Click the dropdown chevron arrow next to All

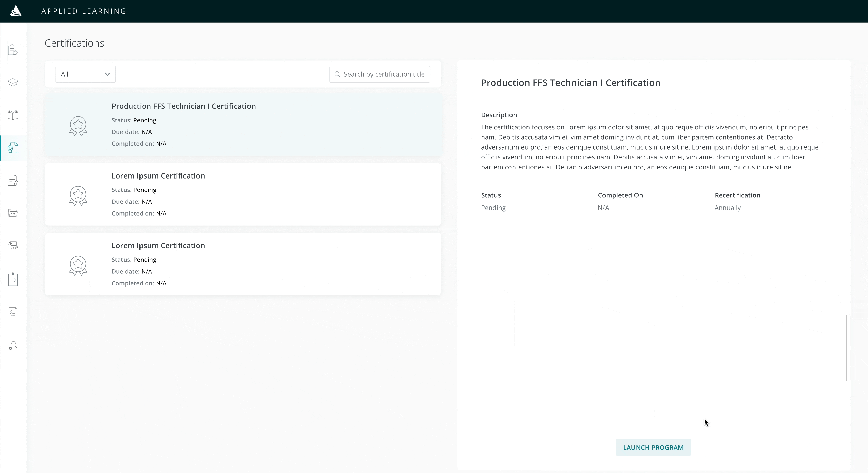107,74
